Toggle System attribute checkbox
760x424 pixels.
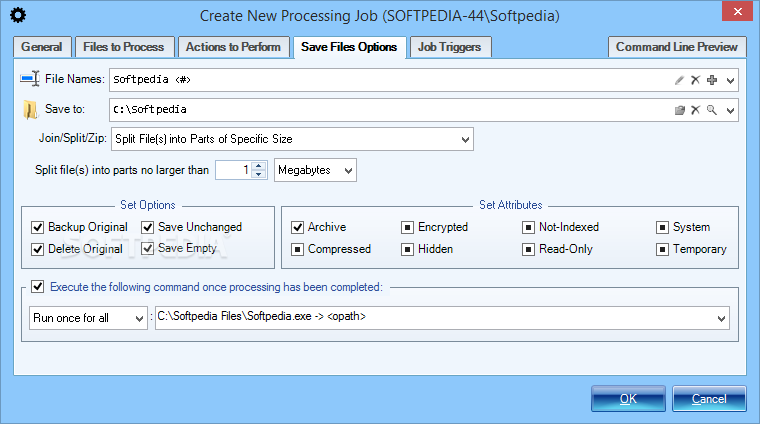[662, 227]
